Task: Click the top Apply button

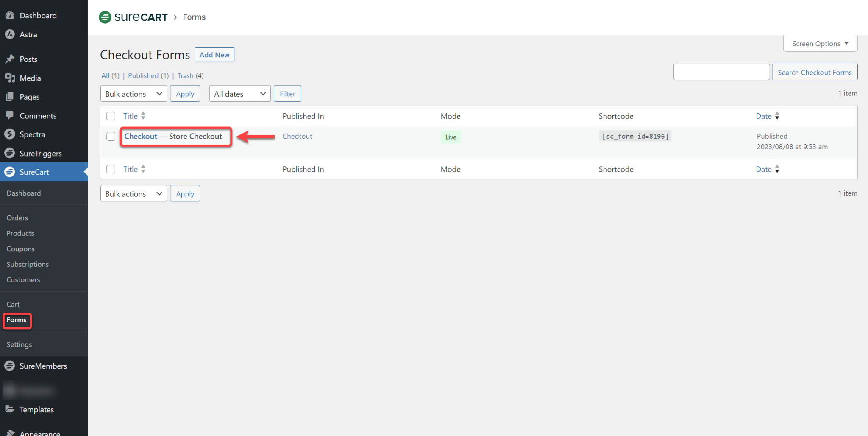Action: click(x=185, y=94)
